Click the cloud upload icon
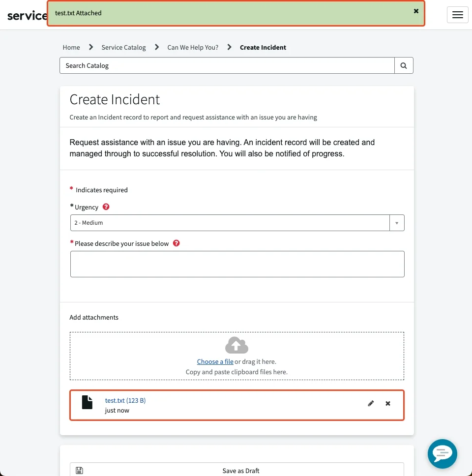472x476 pixels. tap(236, 345)
